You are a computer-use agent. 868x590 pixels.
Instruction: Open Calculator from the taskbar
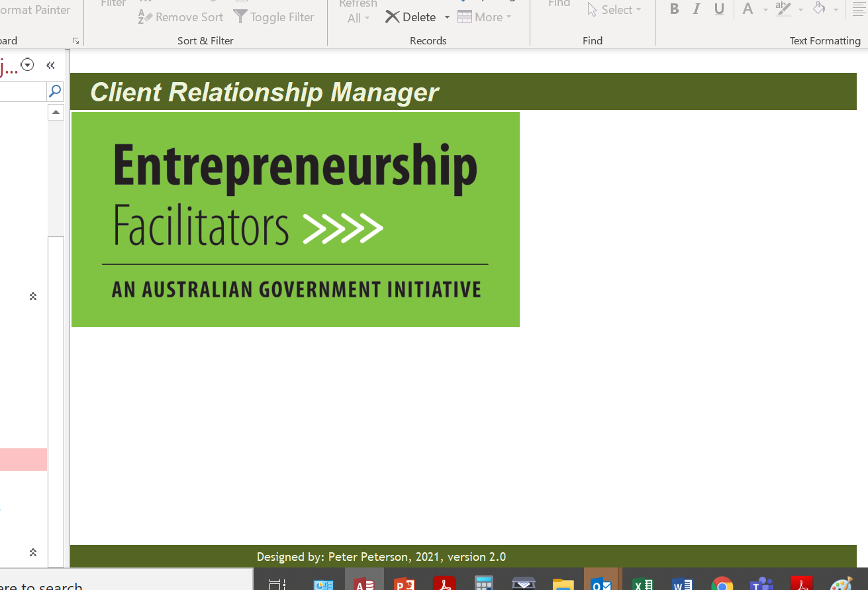click(484, 583)
